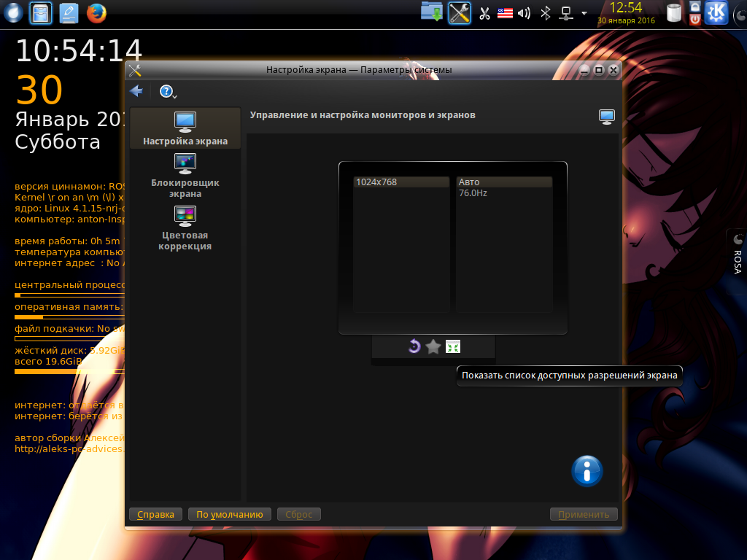
Task: Click the System Settings taskbar entry
Action: (x=460, y=13)
